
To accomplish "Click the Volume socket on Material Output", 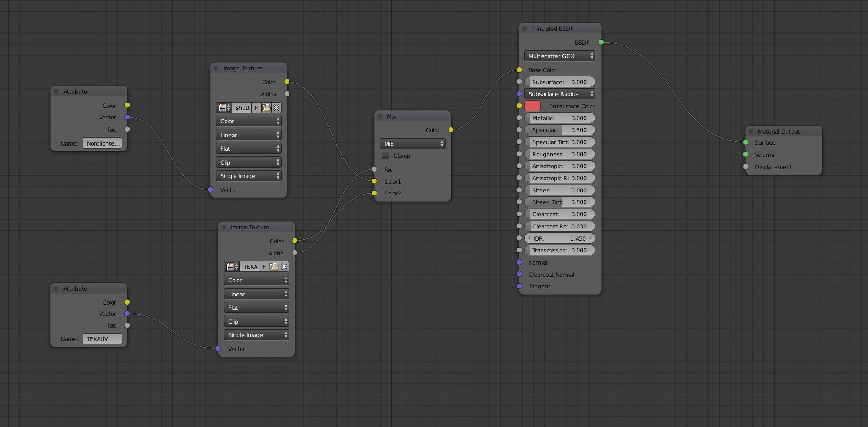I will 745,154.
